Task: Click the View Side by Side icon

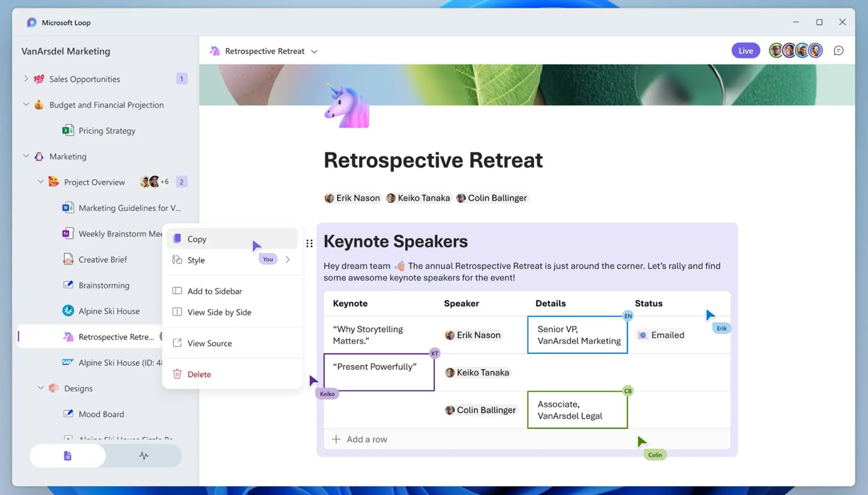Action: pos(177,312)
